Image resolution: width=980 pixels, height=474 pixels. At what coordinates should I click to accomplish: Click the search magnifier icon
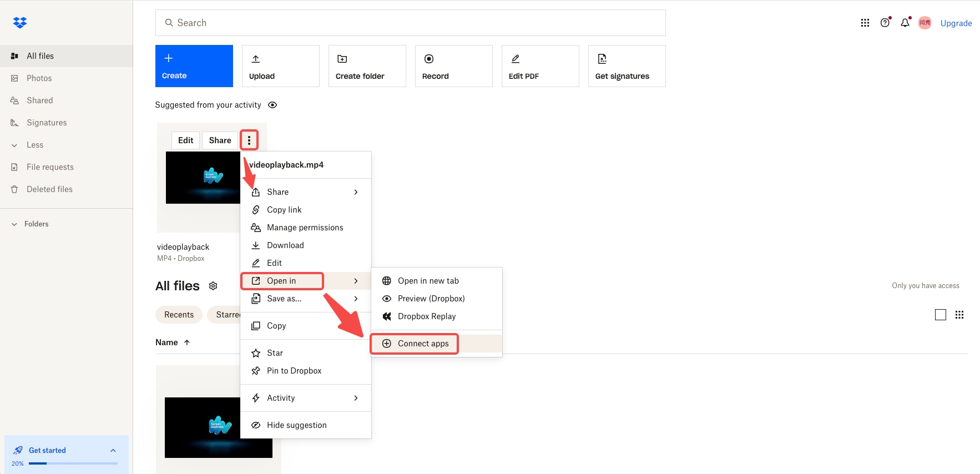pos(169,23)
